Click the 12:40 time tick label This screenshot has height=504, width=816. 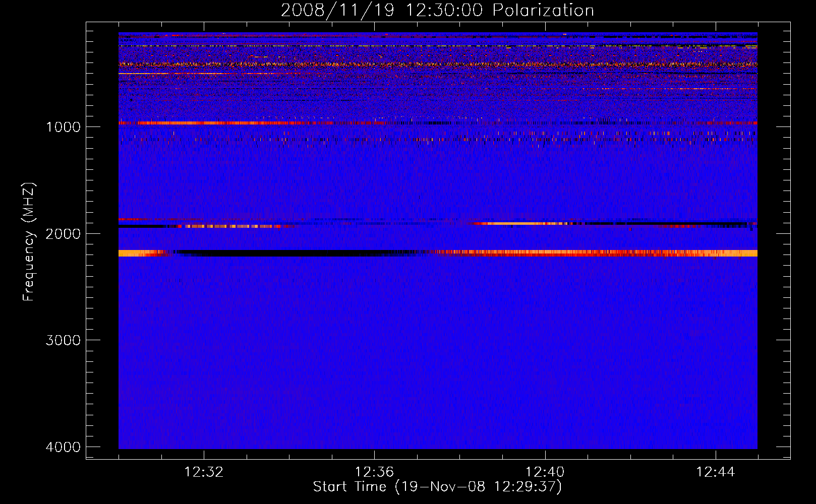point(545,472)
